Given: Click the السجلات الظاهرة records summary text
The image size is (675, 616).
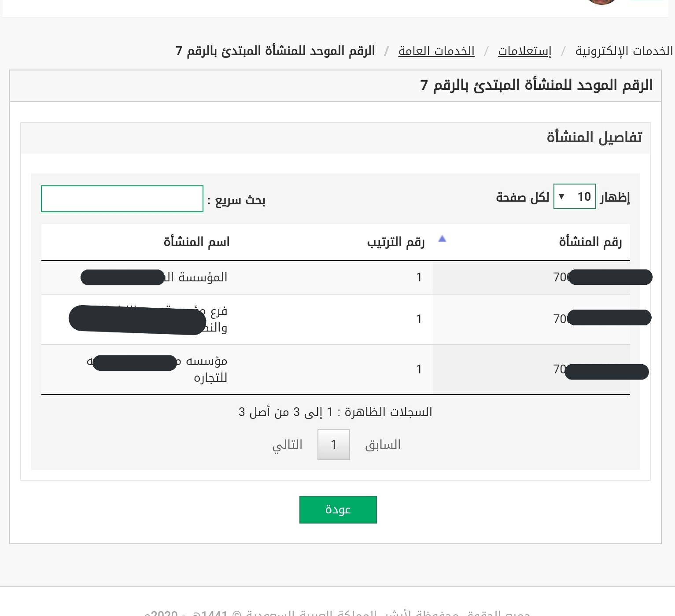Looking at the screenshot, I should click(336, 412).
